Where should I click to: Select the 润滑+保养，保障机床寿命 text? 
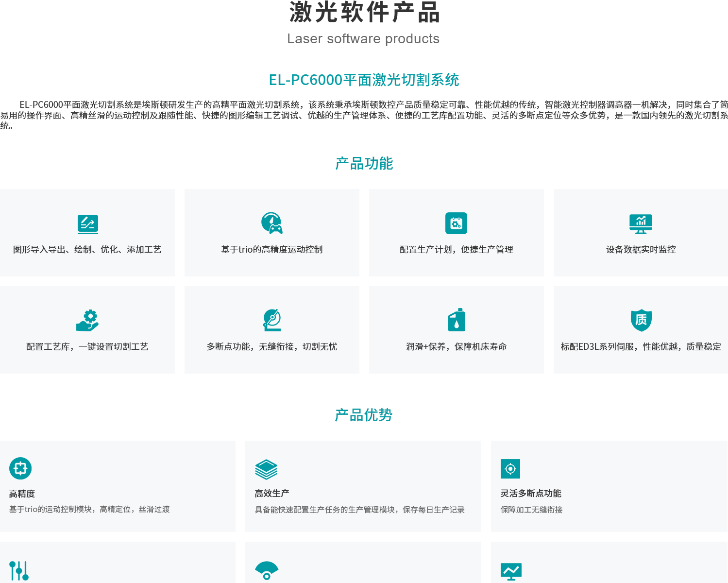(456, 347)
